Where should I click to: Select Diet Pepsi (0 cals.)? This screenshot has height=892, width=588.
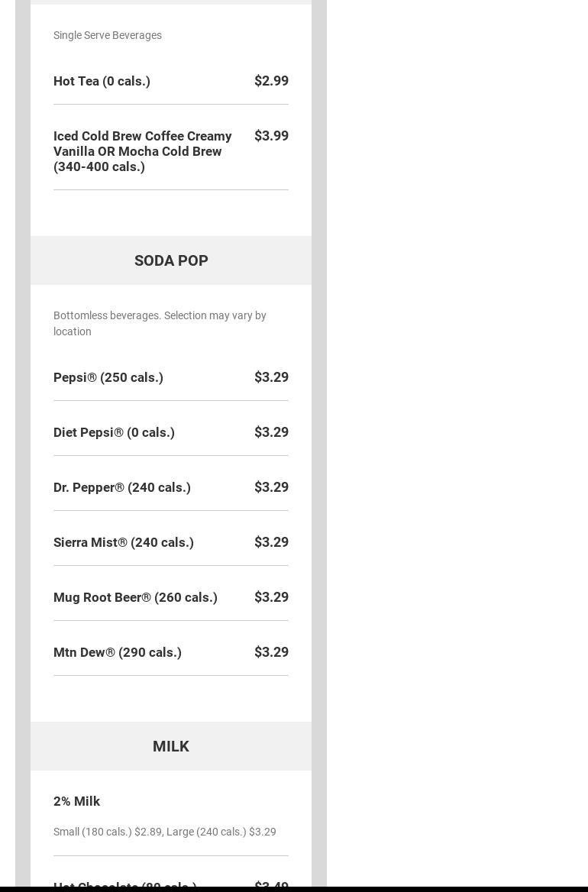[x=114, y=432]
